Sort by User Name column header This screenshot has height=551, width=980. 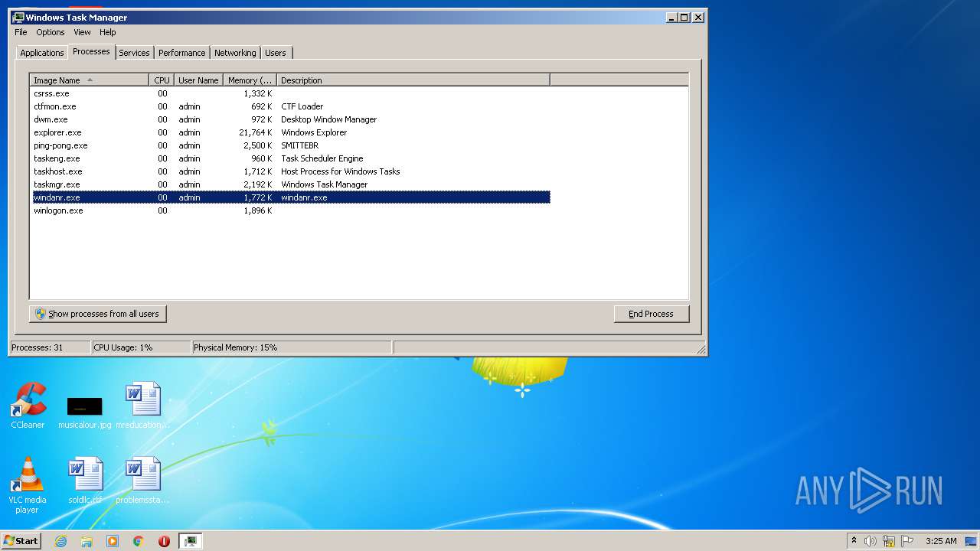coord(198,80)
